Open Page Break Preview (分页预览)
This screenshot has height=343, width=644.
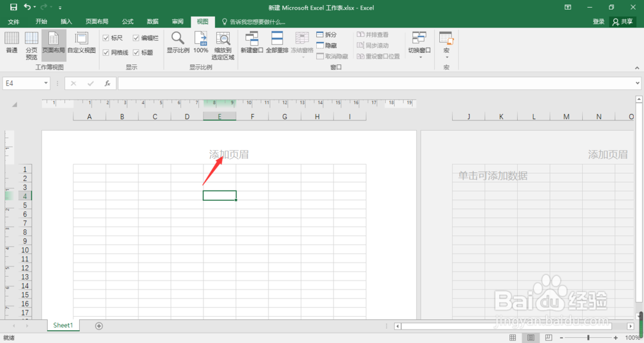[32, 46]
